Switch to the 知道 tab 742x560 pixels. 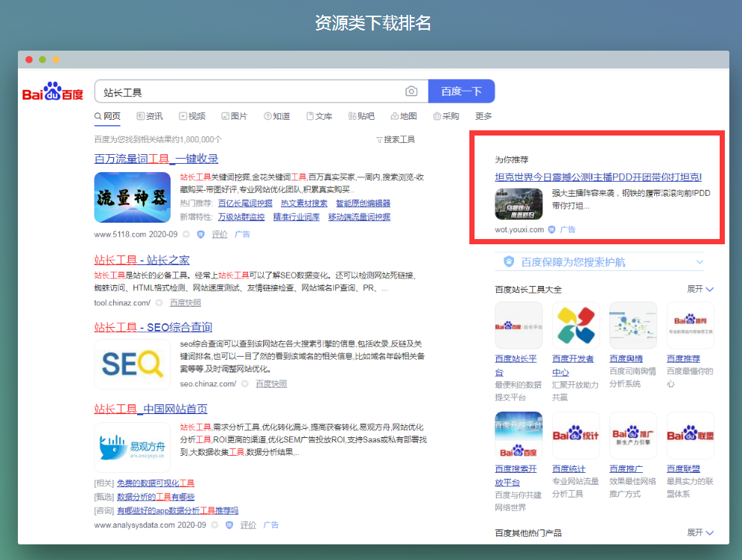pos(277,116)
